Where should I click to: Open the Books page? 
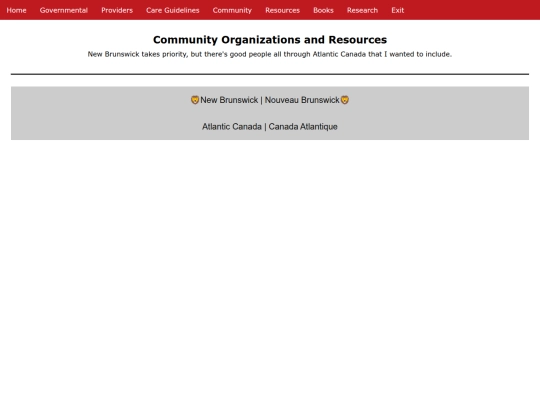pyautogui.click(x=323, y=10)
